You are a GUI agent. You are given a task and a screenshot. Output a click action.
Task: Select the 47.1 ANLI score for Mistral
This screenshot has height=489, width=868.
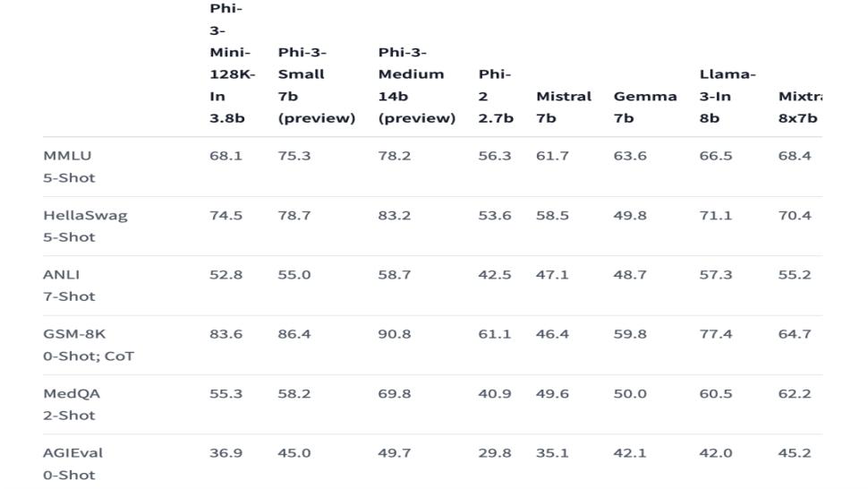[552, 275]
